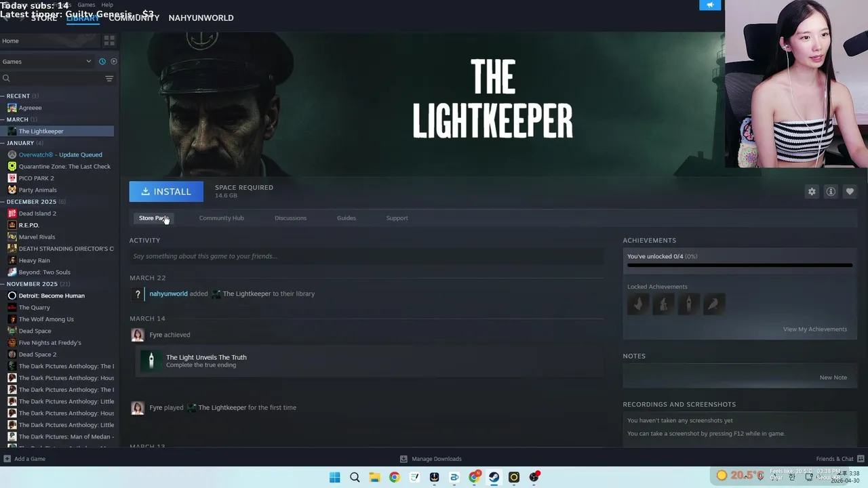868x488 pixels.
Task: Open nahyunworld profile link in activity
Action: 168,293
